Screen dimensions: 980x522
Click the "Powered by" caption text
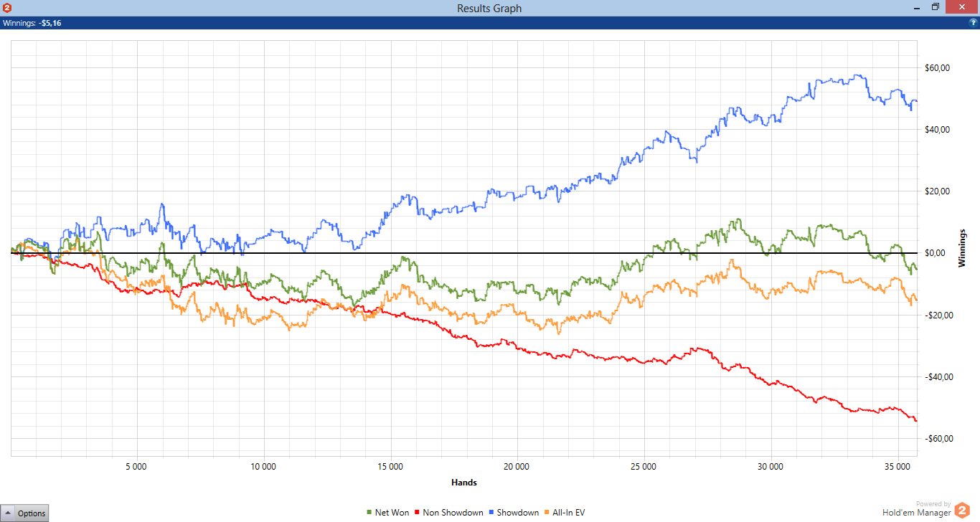tap(933, 504)
